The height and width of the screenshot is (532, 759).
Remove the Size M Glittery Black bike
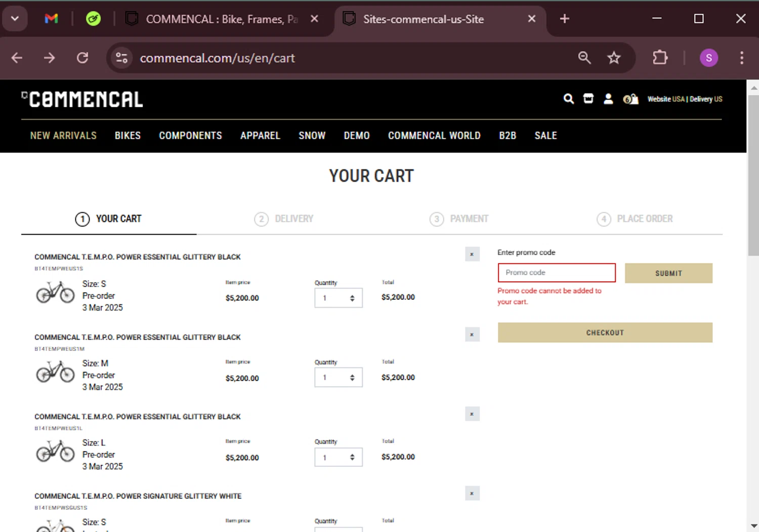[472, 335]
